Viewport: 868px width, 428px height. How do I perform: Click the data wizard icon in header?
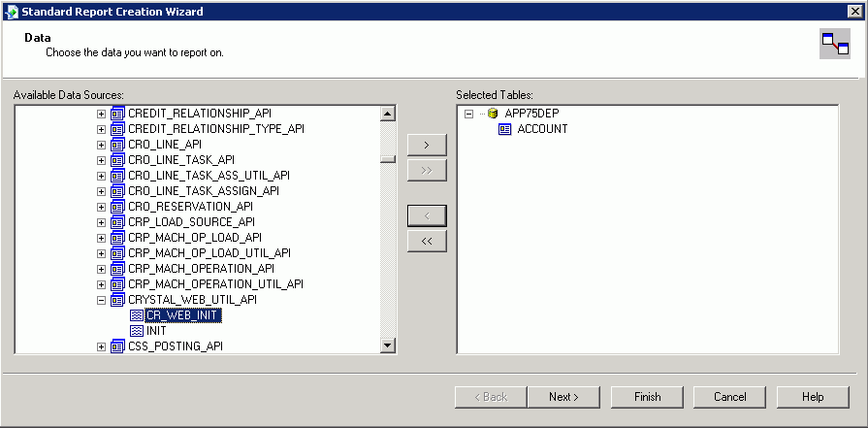point(834,44)
